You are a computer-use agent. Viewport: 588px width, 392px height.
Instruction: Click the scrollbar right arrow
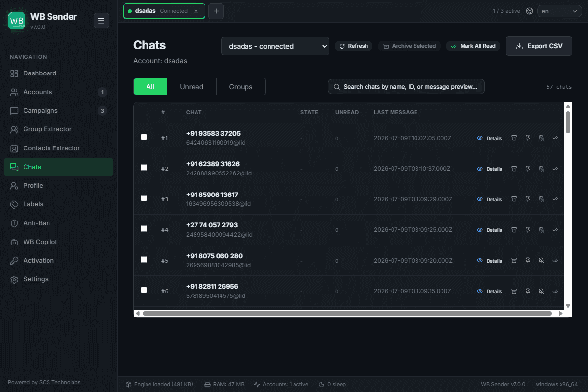pos(561,313)
